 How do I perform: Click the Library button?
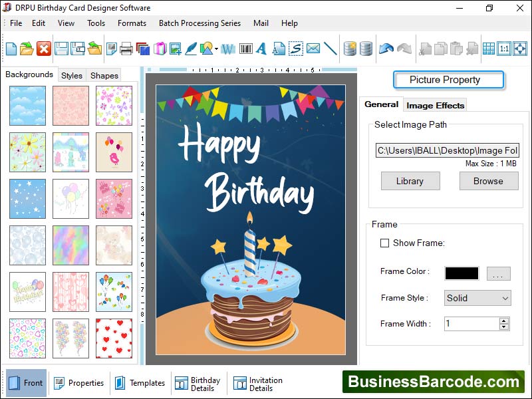click(x=410, y=181)
